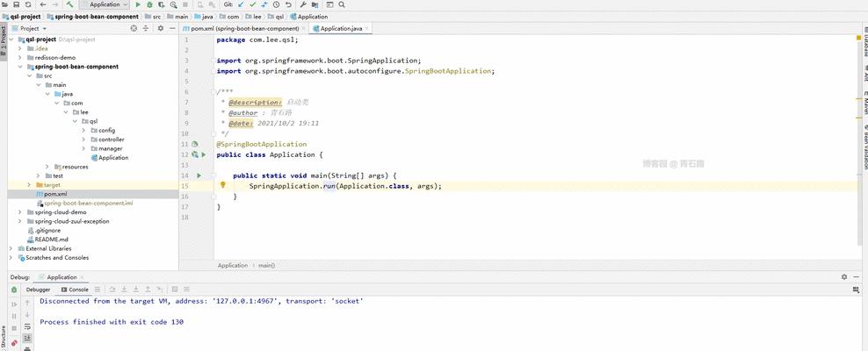
Task: Click the Save All toolbar icon
Action: [16, 4]
